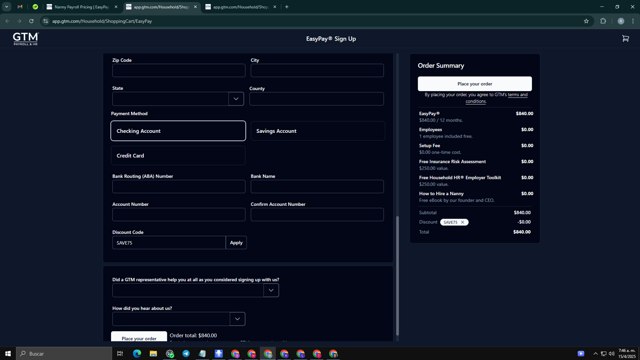This screenshot has width=640, height=360.
Task: Click the Account Number field
Action: pyautogui.click(x=179, y=215)
